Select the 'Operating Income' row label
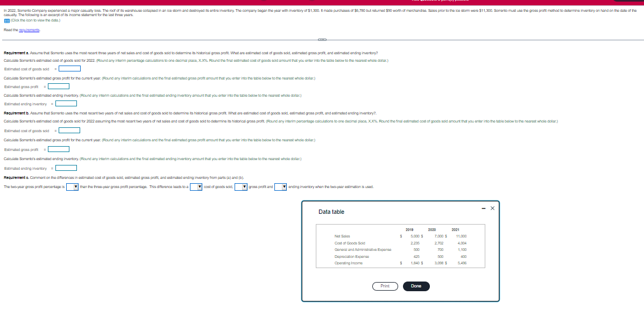 coord(348,263)
